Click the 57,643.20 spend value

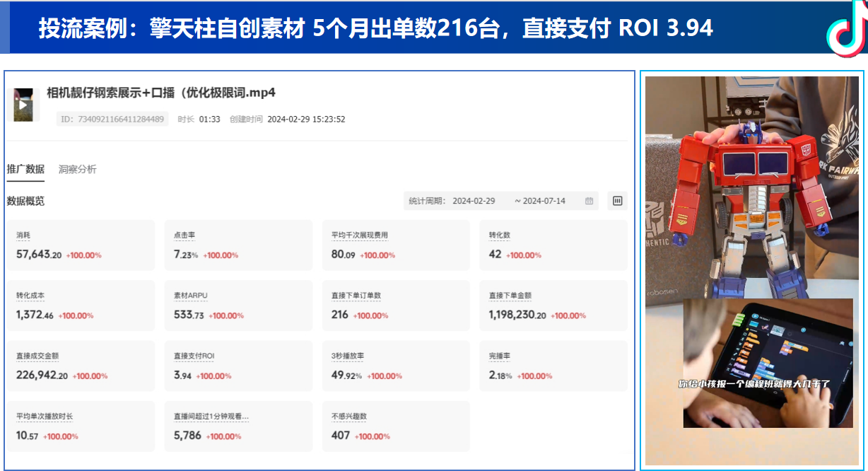[39, 255]
